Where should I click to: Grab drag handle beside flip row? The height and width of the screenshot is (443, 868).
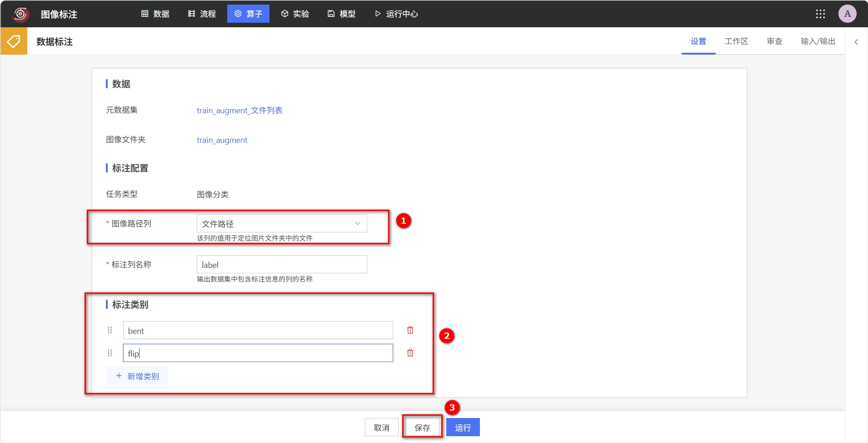coord(110,353)
